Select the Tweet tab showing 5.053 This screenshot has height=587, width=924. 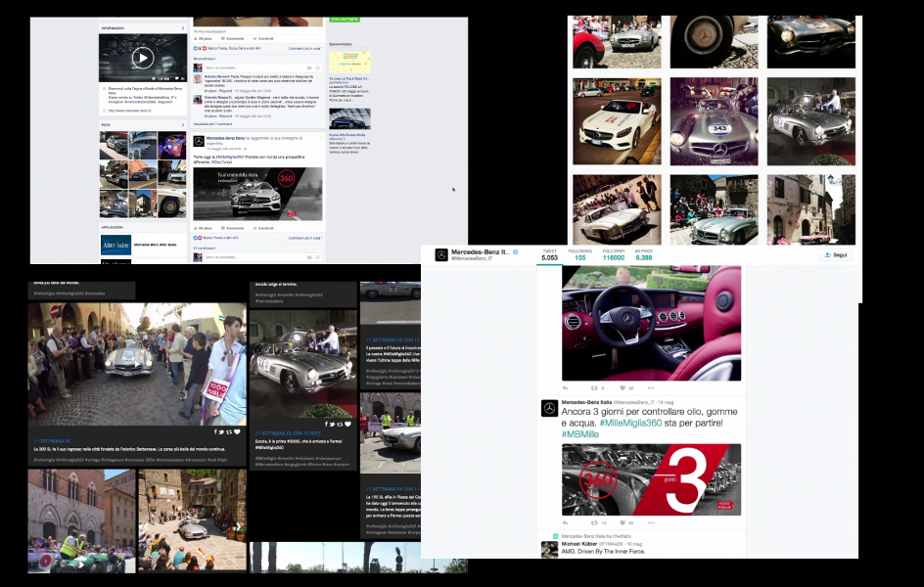pyautogui.click(x=549, y=254)
